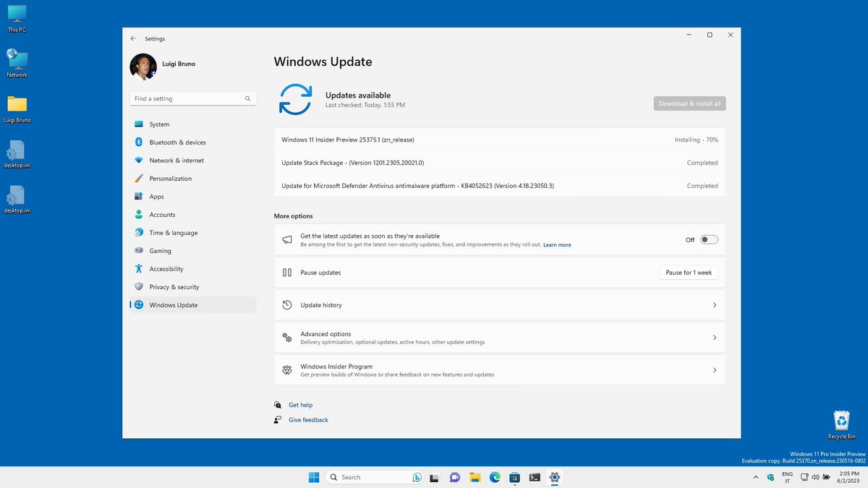Open File Explorer from taskbar
Viewport: 868px width, 488px height.
(475, 477)
